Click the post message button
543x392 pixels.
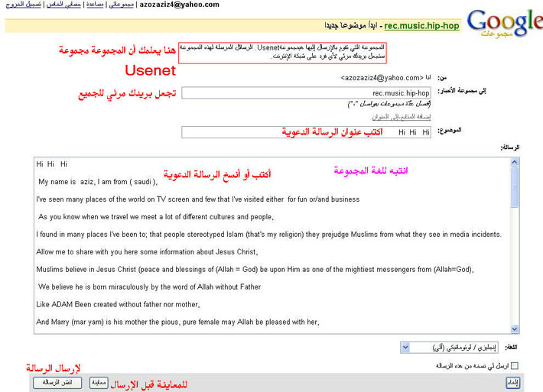pyautogui.click(x=57, y=383)
